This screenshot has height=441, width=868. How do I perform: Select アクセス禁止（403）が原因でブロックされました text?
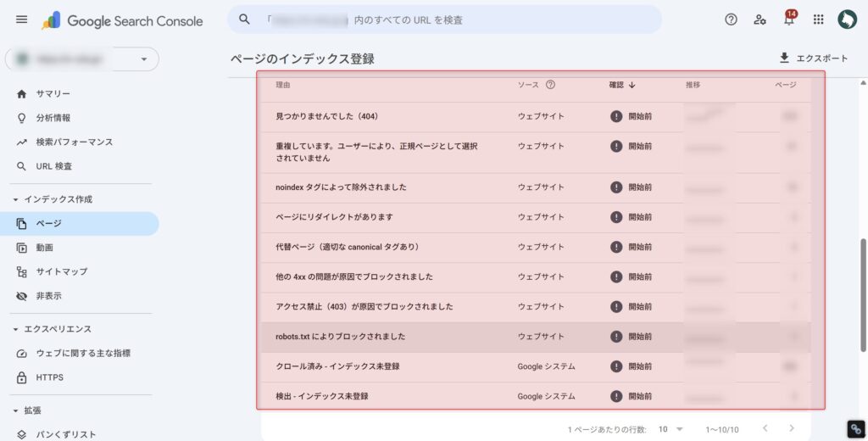pyautogui.click(x=364, y=307)
